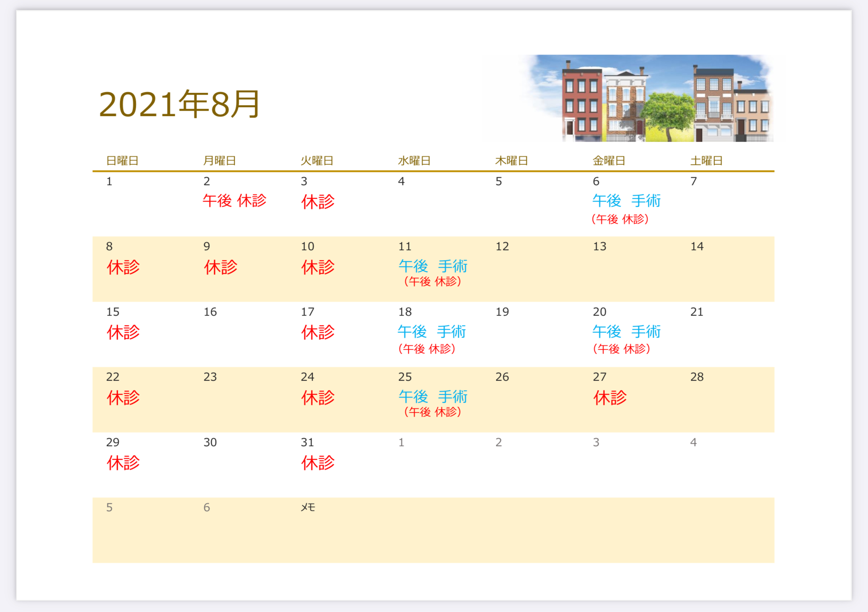The width and height of the screenshot is (868, 612).
Task: Click 休診 under August 17
Action: pos(318,333)
